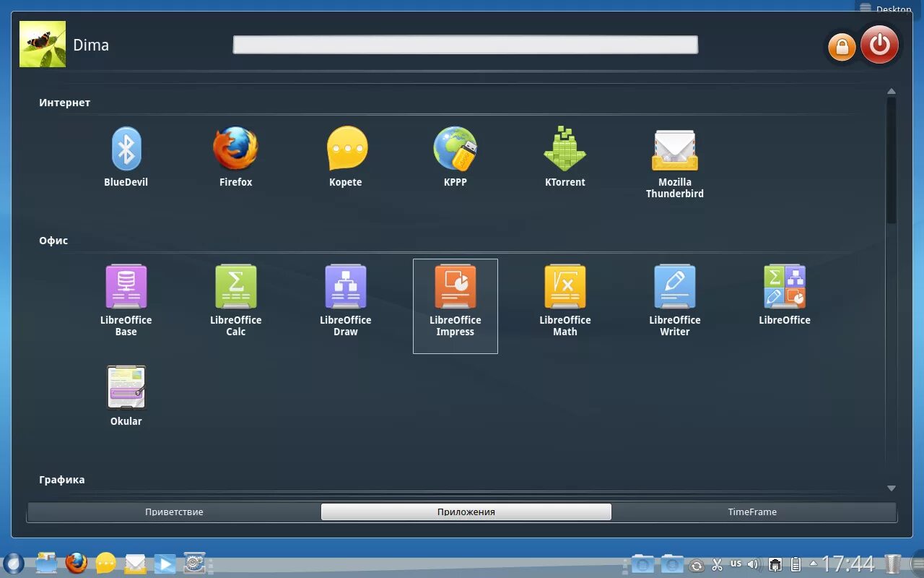Open the system settings icon in the taskbar
Viewport: 924px width, 578px height.
pos(194,563)
